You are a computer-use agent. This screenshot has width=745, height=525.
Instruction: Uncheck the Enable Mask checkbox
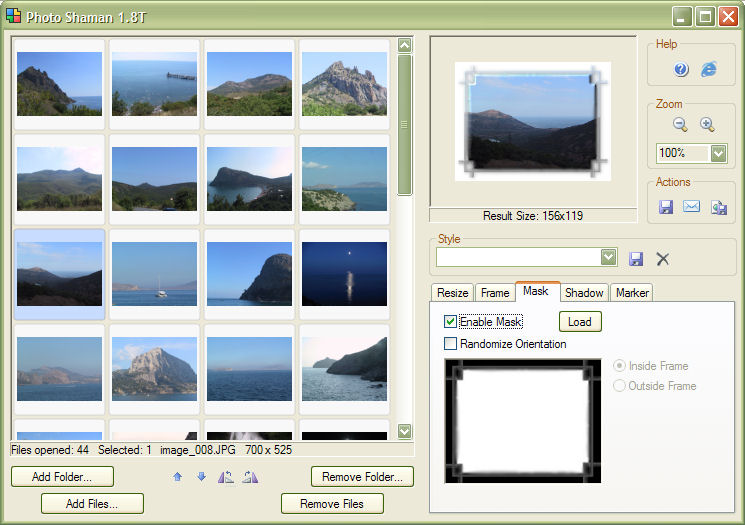coord(450,322)
